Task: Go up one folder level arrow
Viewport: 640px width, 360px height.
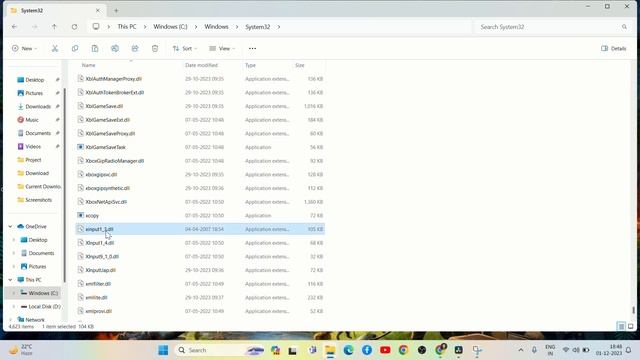Action: pyautogui.click(x=54, y=27)
